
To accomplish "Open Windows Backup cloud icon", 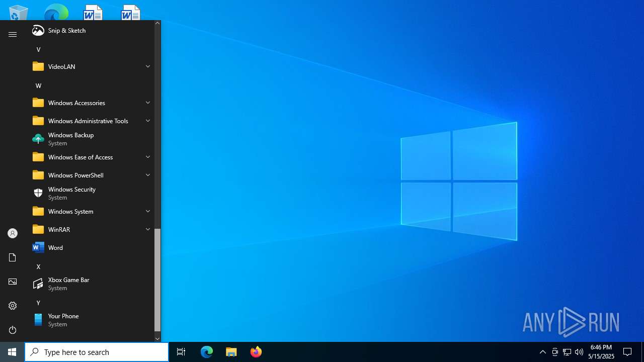I will [x=38, y=139].
